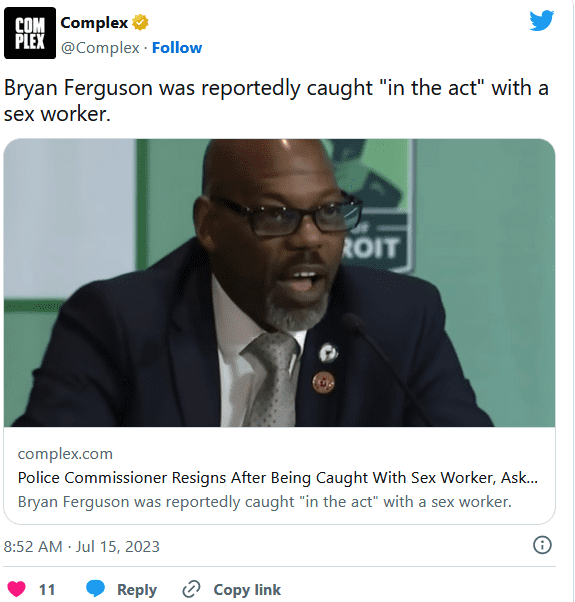Open the Complex profile avatar logo
The width and height of the screenshot is (575, 602).
tap(30, 33)
